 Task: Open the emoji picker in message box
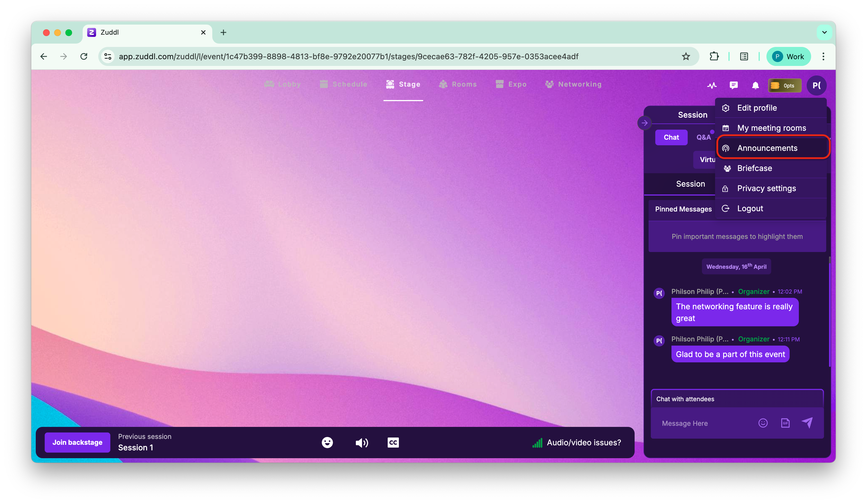(763, 423)
